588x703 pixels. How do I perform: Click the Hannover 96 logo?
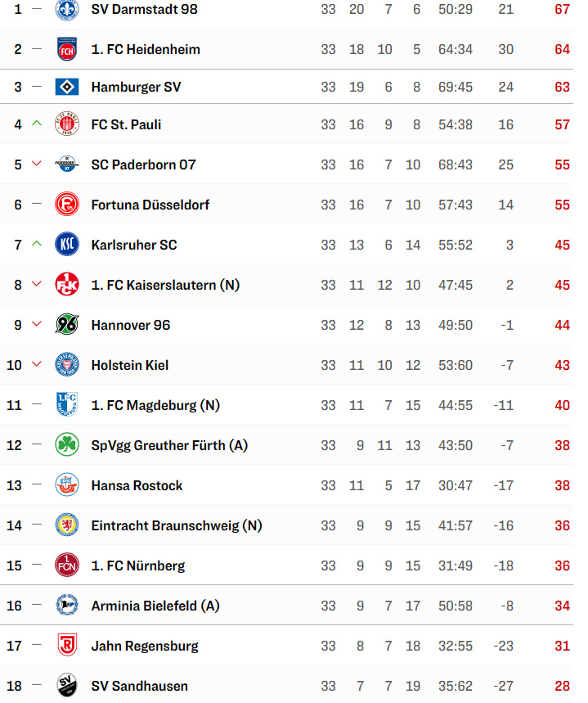[x=67, y=325]
